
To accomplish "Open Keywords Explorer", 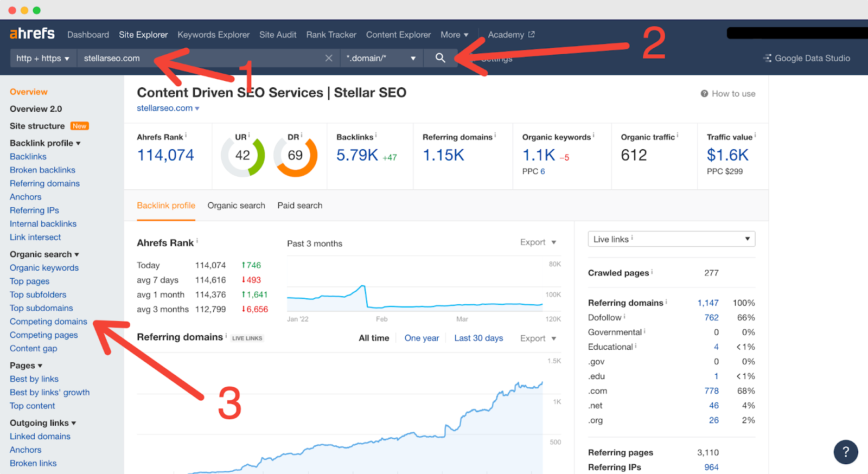I will click(x=214, y=35).
